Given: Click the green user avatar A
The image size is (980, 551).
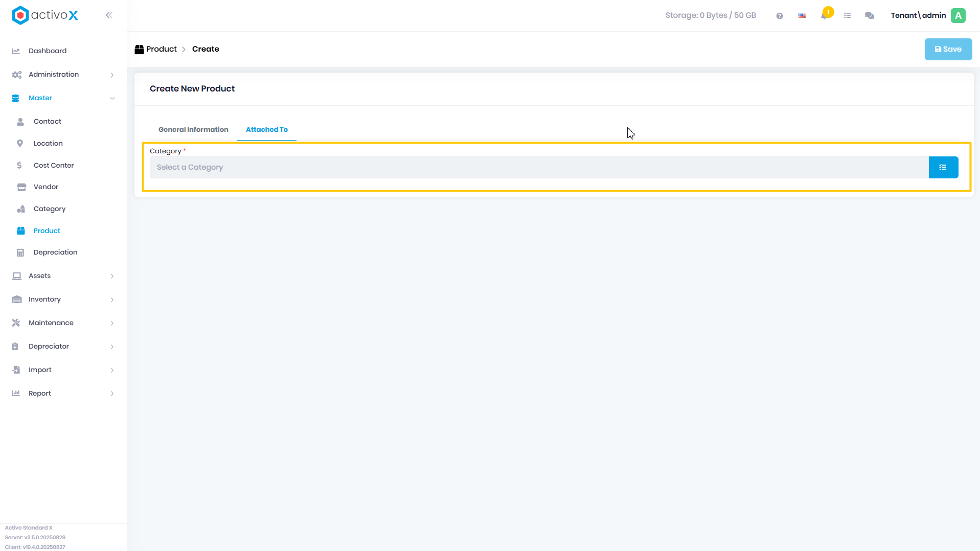Looking at the screenshot, I should pyautogui.click(x=959, y=15).
